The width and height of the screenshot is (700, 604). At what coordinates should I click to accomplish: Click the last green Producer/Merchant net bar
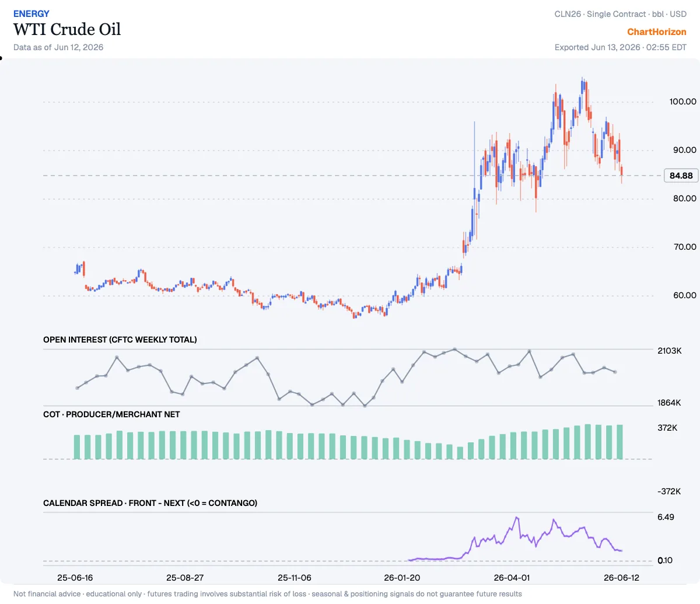pos(619,442)
